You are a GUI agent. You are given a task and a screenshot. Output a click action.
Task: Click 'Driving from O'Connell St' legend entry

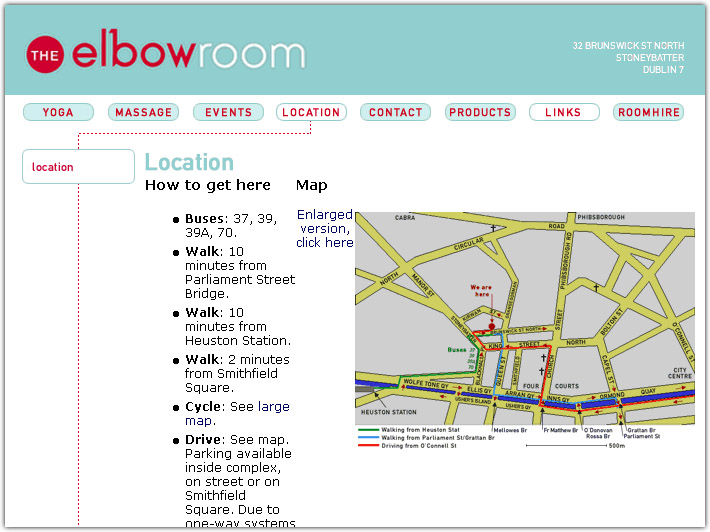pyautogui.click(x=408, y=446)
